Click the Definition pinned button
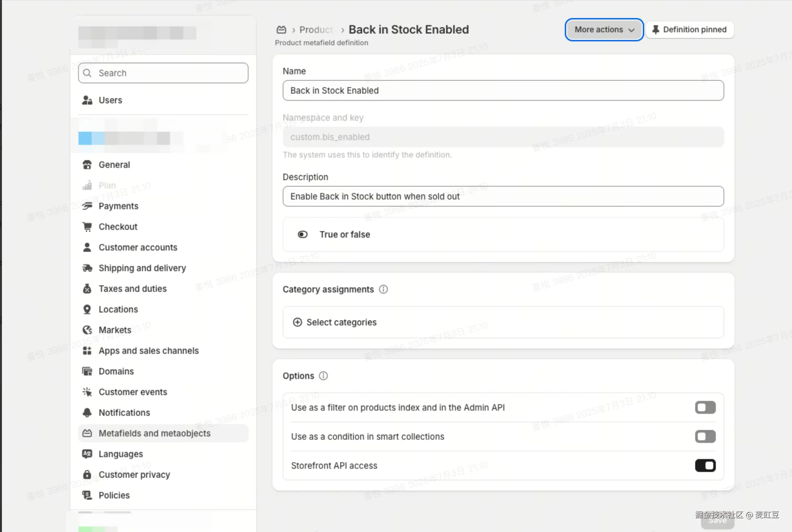Screen dimensions: 792x532 click(x=690, y=30)
